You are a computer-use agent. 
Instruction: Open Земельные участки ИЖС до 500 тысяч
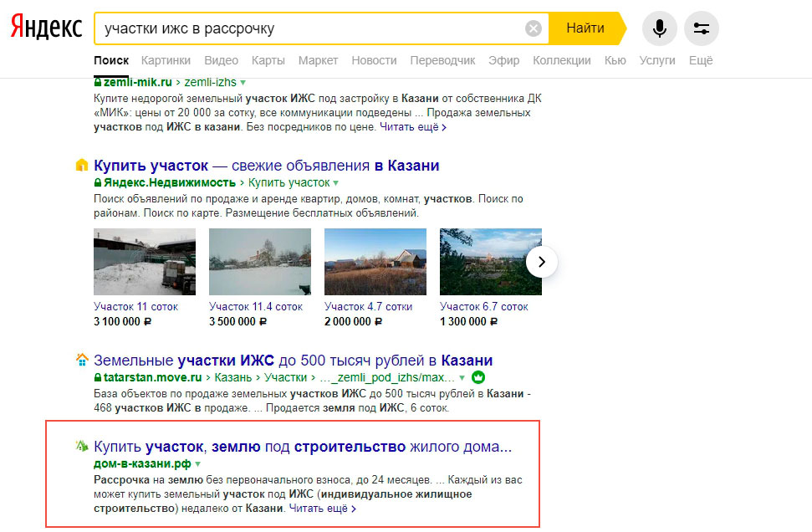click(294, 361)
